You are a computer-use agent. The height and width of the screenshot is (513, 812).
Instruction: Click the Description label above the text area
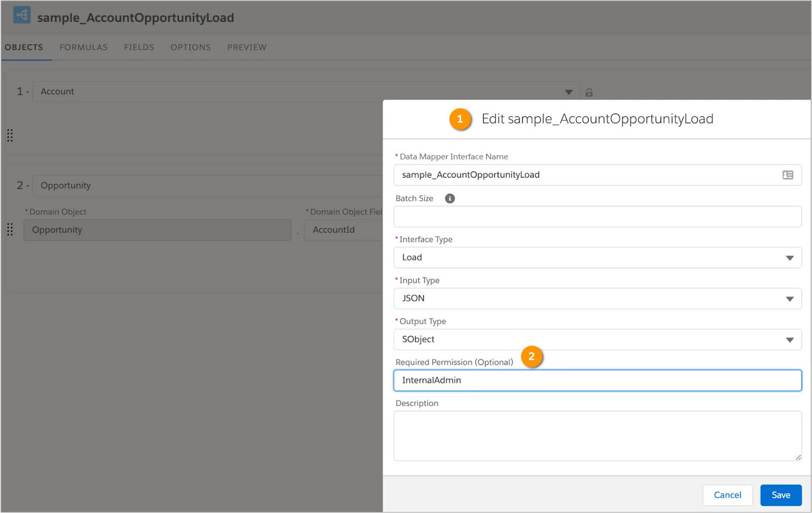(x=417, y=403)
